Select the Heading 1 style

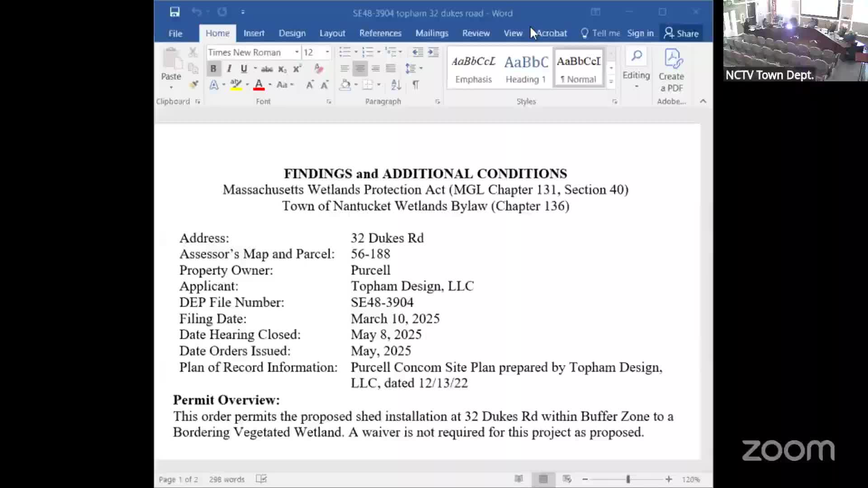pos(525,68)
